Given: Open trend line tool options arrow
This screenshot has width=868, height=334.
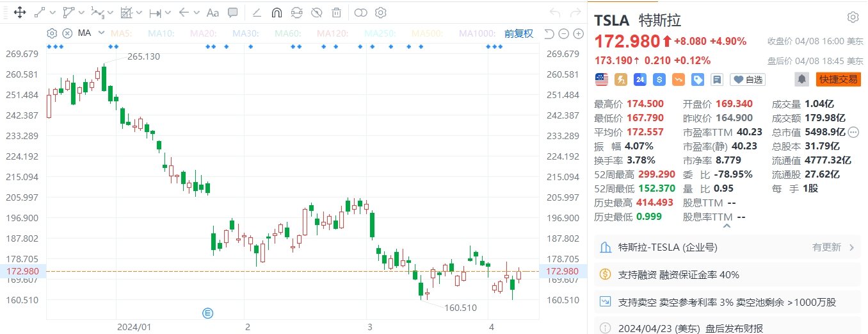Looking at the screenshot, I should (52, 12).
